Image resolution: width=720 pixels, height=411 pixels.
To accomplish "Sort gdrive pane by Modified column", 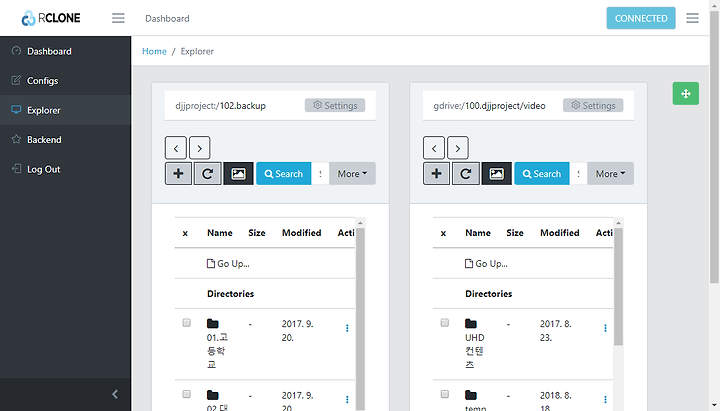I will click(x=559, y=232).
